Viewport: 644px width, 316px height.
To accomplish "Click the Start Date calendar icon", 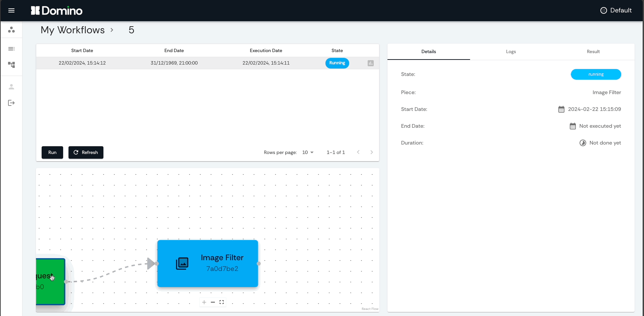I will coord(561,109).
